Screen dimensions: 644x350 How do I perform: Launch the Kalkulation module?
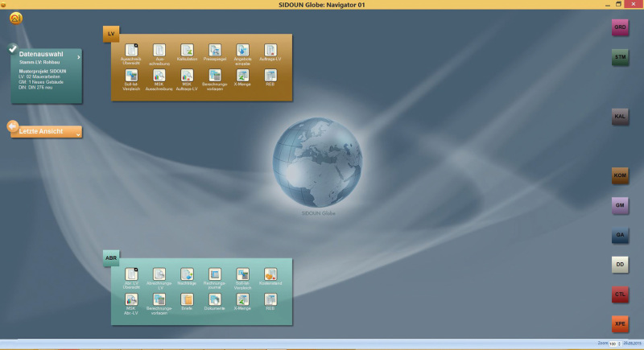coord(187,50)
